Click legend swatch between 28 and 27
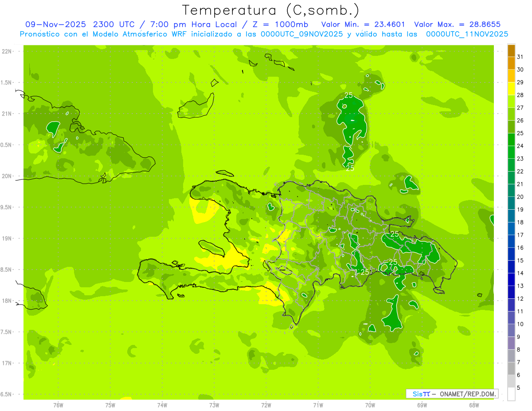 tap(511, 102)
